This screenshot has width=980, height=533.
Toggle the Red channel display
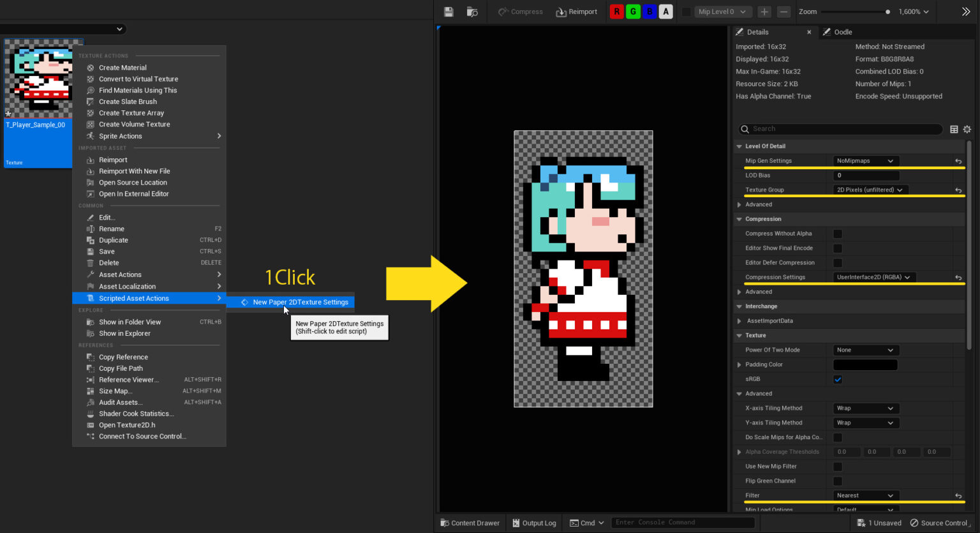click(616, 11)
